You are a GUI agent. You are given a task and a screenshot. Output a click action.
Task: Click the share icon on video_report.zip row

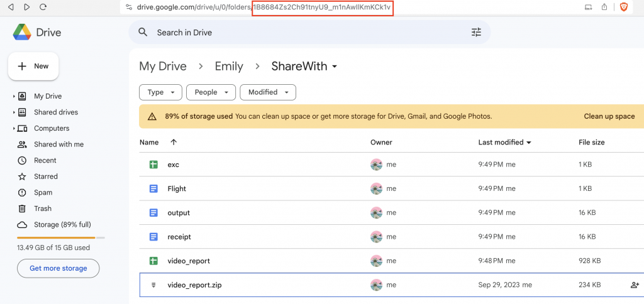tap(634, 285)
